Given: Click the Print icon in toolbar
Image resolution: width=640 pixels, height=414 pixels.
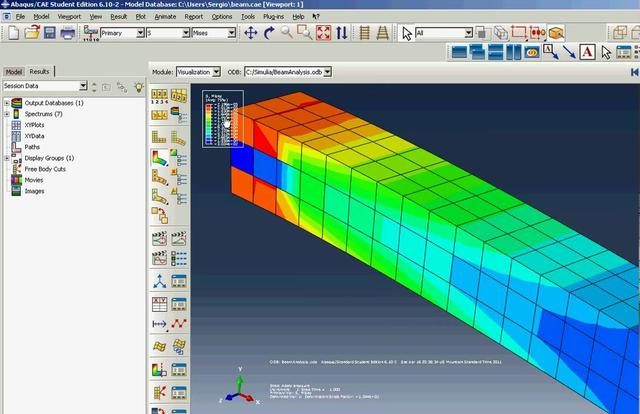Looking at the screenshot, I should coord(68,33).
